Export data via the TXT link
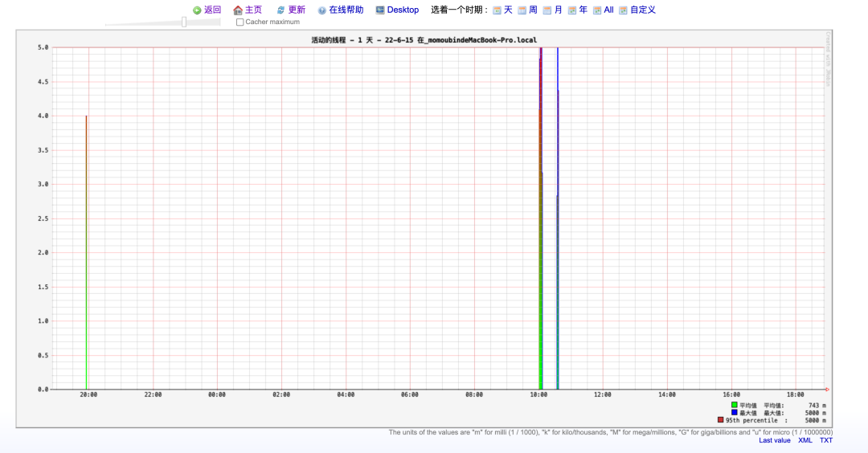 click(826, 440)
